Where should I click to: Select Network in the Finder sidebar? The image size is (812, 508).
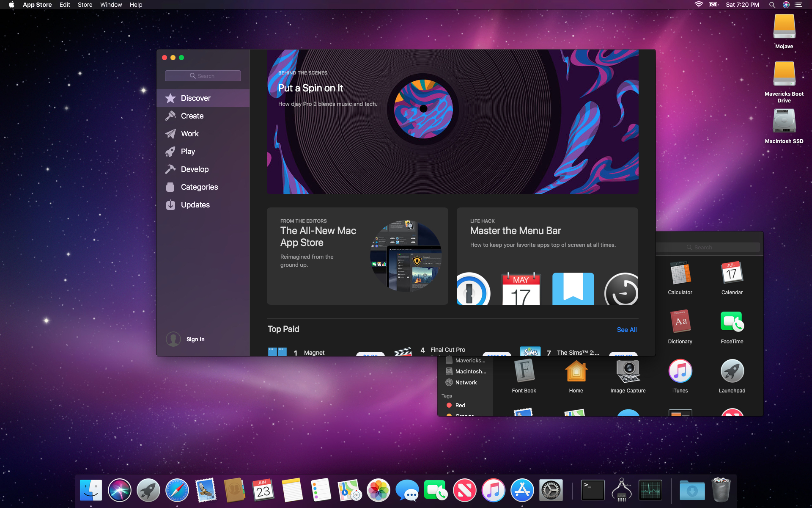coord(466,382)
